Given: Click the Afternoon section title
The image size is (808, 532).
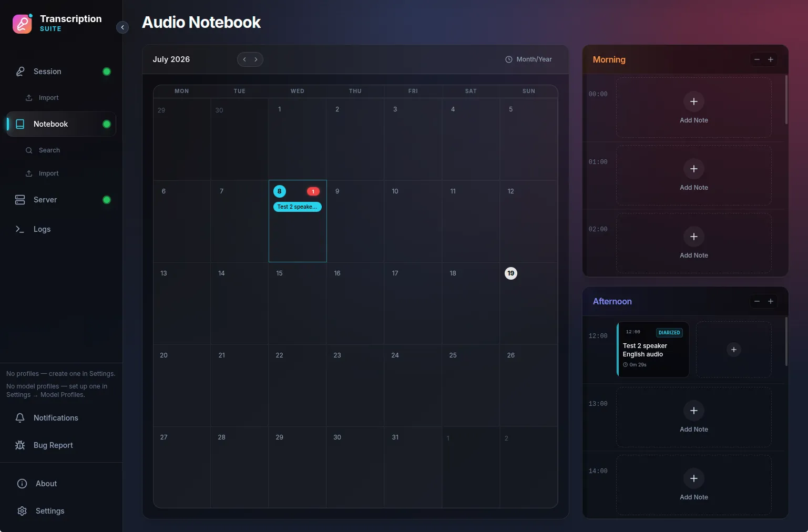Looking at the screenshot, I should (x=612, y=301).
